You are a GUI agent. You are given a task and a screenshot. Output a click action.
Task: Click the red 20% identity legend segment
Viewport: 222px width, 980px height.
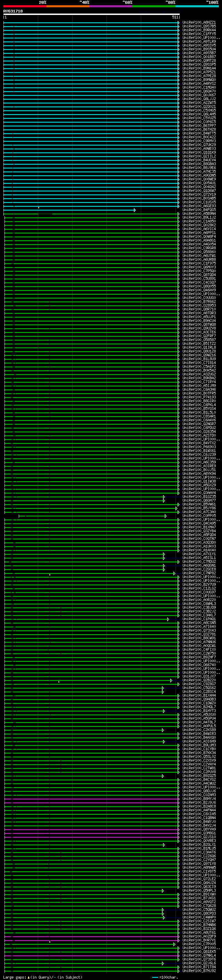(x=25, y=6)
